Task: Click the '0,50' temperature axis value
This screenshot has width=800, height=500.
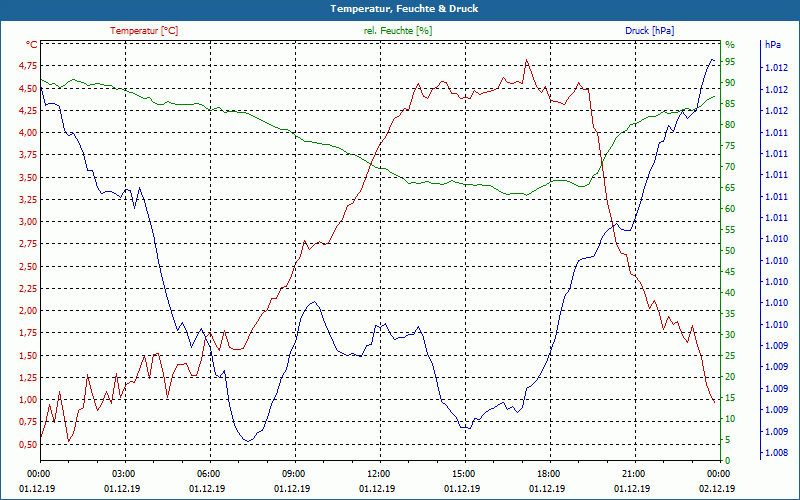Action: (x=29, y=444)
